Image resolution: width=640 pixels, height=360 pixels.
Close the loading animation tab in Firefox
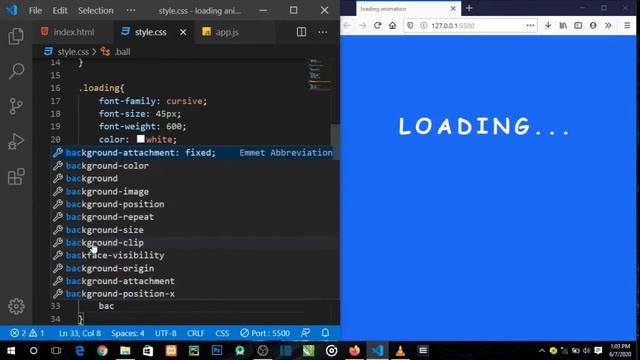point(453,8)
